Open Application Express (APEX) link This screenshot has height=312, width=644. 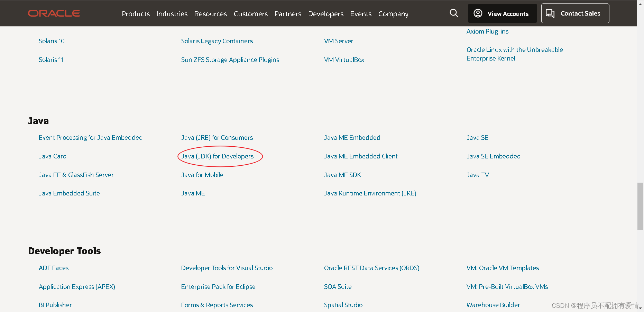pos(77,287)
